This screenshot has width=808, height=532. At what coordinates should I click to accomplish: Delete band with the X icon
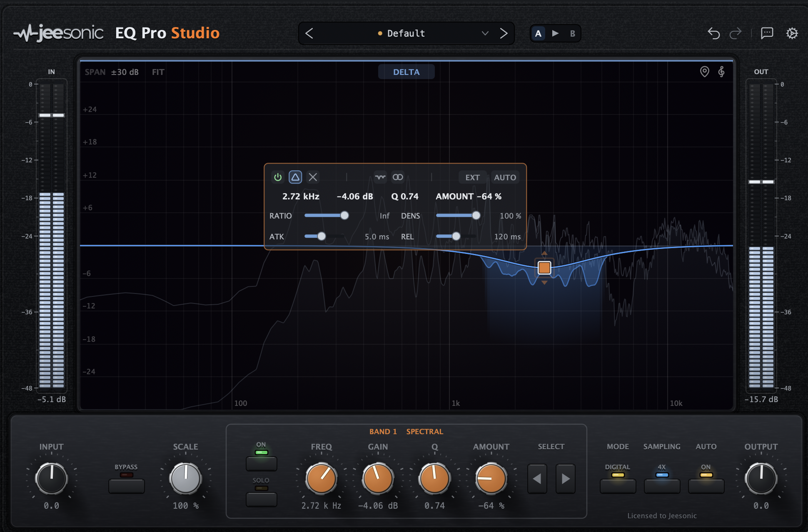[x=313, y=177]
